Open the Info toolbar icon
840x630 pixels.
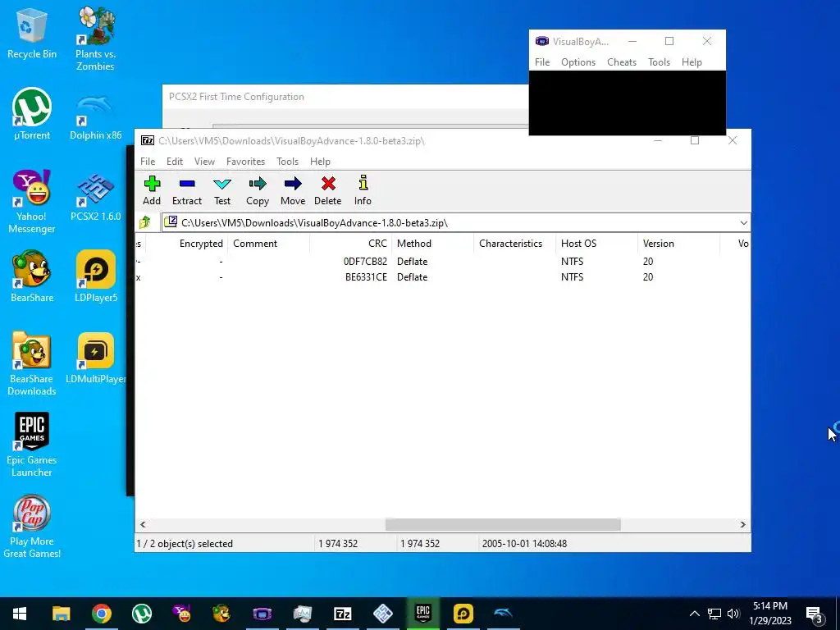click(363, 190)
